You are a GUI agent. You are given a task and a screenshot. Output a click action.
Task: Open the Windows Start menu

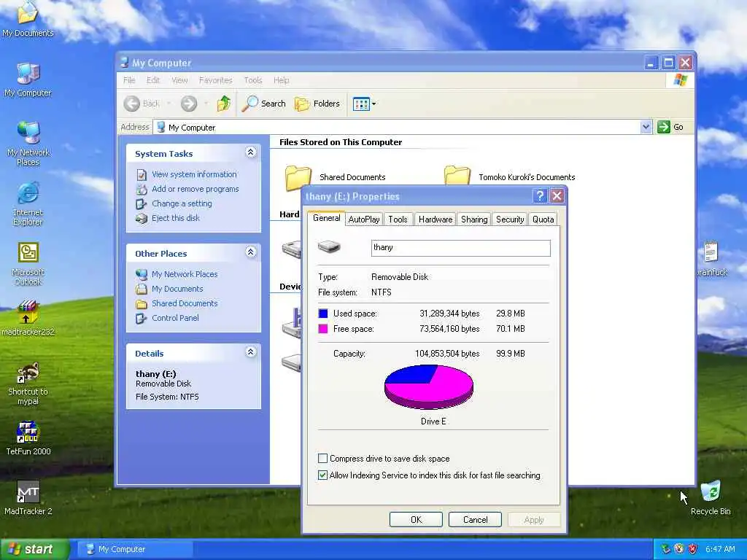(x=34, y=549)
